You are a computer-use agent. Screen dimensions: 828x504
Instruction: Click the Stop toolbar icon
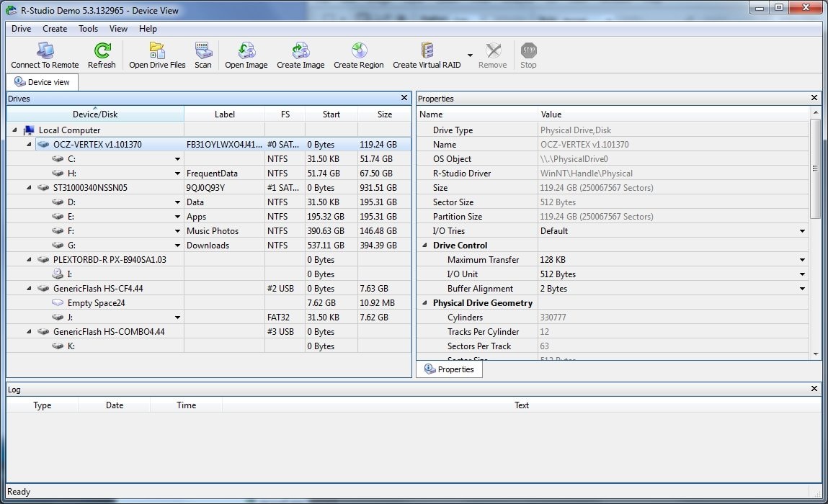(x=529, y=50)
